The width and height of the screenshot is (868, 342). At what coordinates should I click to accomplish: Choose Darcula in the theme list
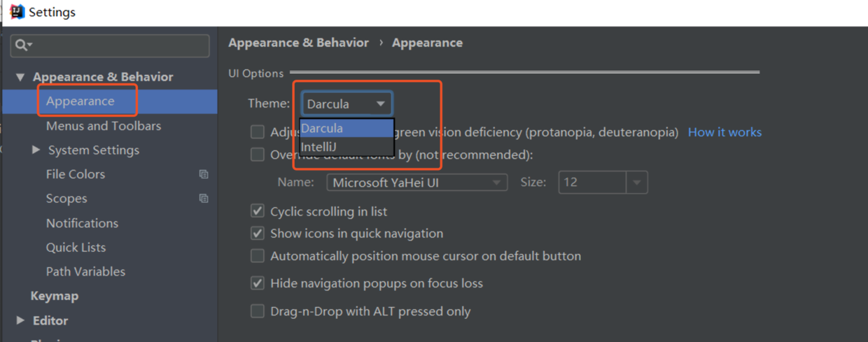click(x=322, y=129)
